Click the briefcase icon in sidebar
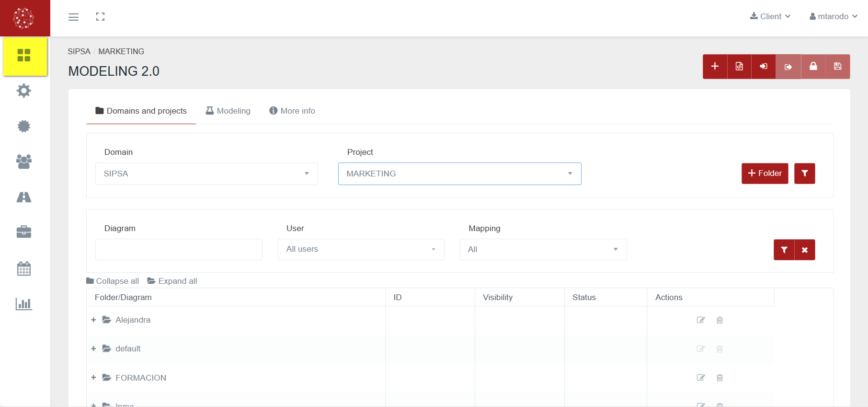Screen dimensions: 868x407 [24, 233]
